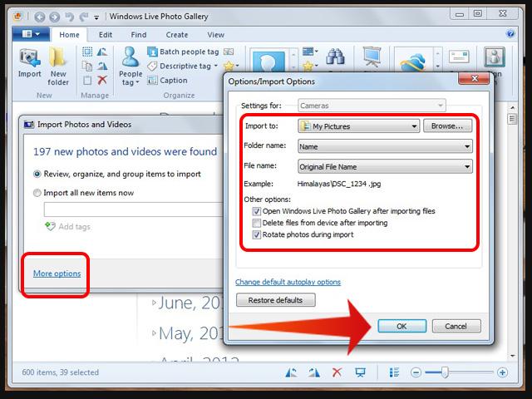Screen dimensions: 532x399
Task: Switch to the View ribbon tab
Action: pyautogui.click(x=216, y=35)
